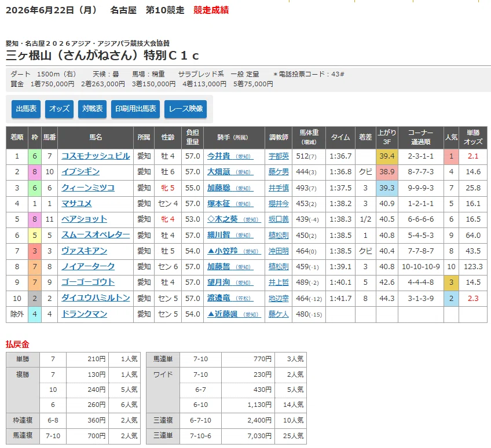
Task: Open the 出馬表 entry list button
Action: click(x=26, y=109)
